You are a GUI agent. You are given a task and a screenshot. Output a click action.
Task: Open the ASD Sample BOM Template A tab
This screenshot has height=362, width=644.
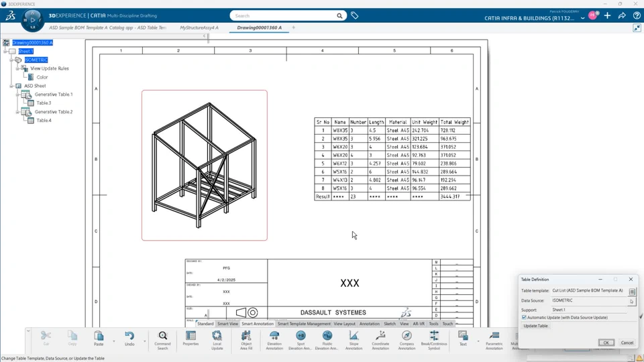coord(107,27)
